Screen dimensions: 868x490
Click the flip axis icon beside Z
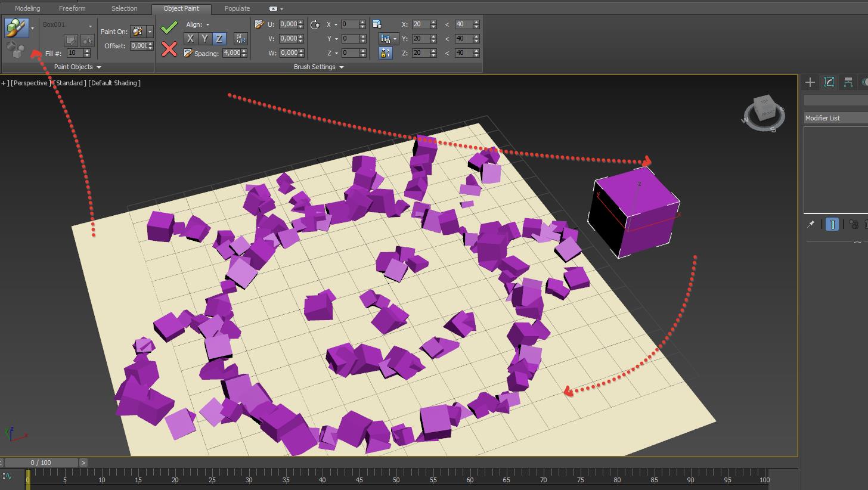tap(241, 39)
